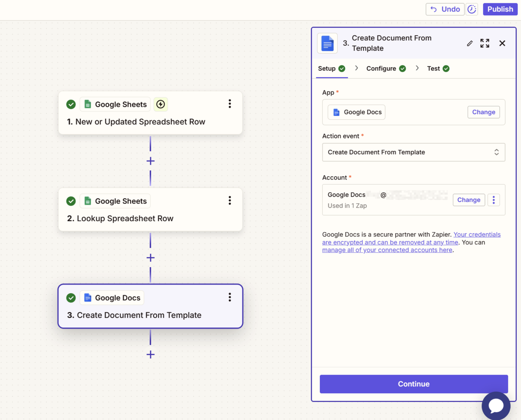This screenshot has height=420, width=521.
Task: Open the credentials encryption link
Action: (411, 238)
